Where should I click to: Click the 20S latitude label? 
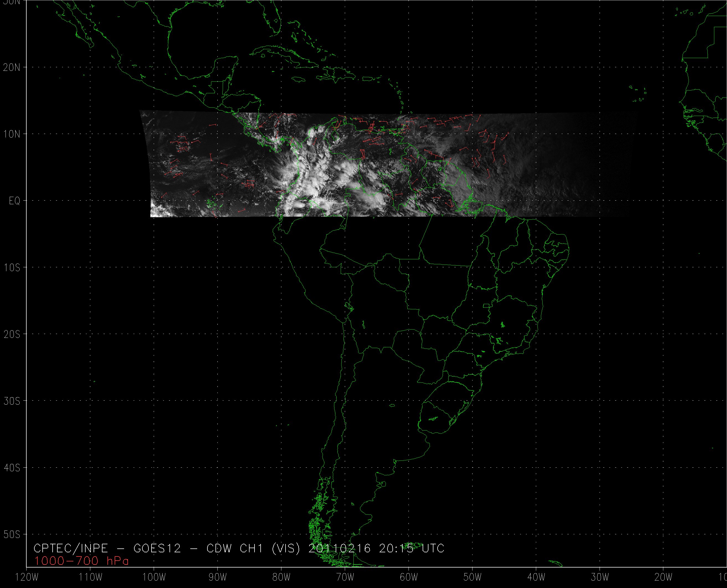pyautogui.click(x=12, y=334)
